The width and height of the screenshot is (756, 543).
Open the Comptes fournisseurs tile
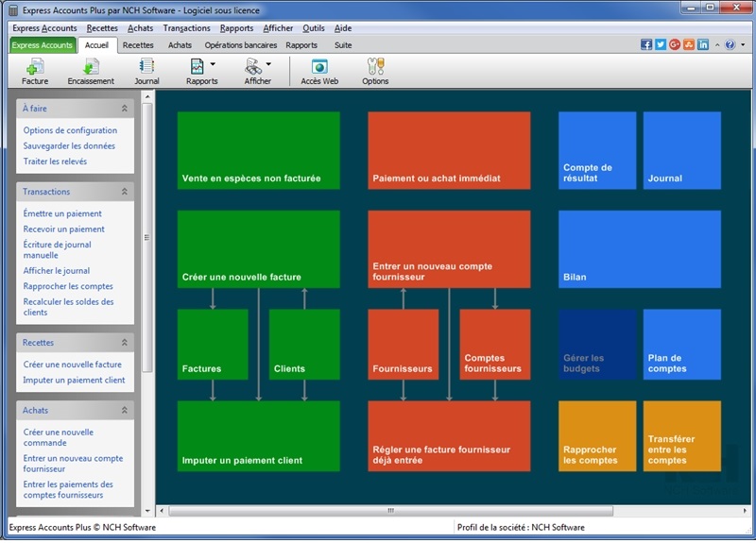495,345
